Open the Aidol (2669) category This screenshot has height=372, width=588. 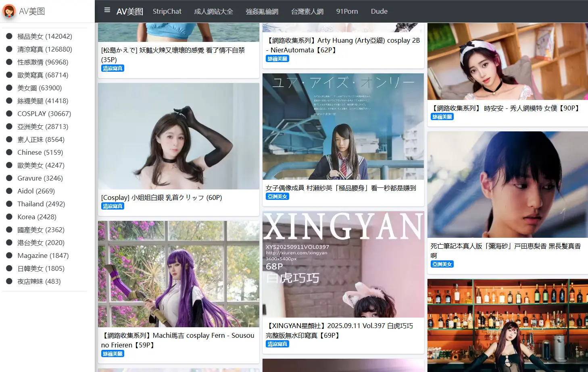coord(36,191)
